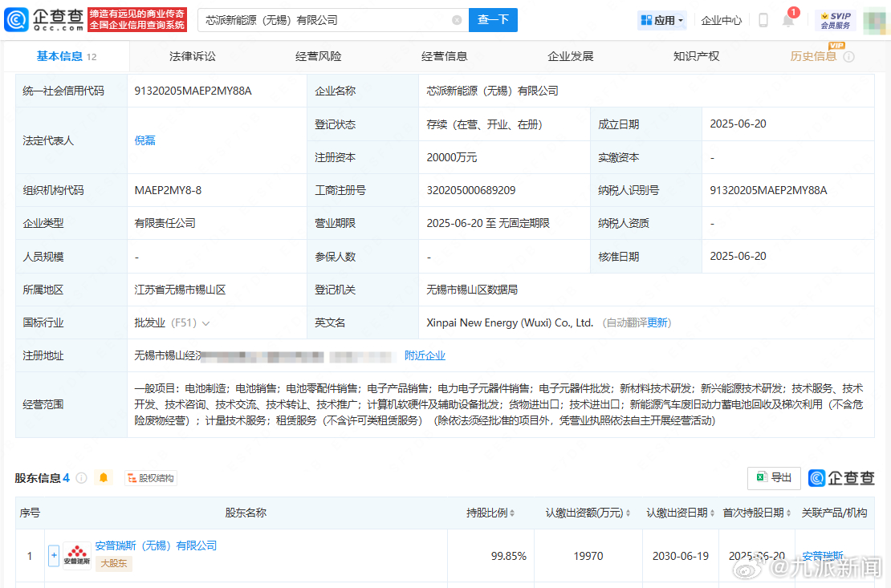Image resolution: width=891 pixels, height=588 pixels.
Task: Open notifications bell icon in the header
Action: click(x=788, y=20)
